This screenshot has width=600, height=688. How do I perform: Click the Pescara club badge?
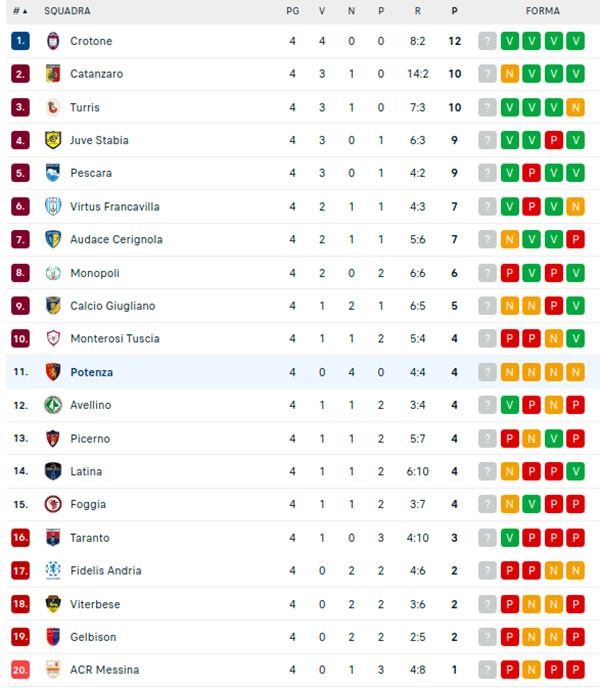click(x=53, y=173)
